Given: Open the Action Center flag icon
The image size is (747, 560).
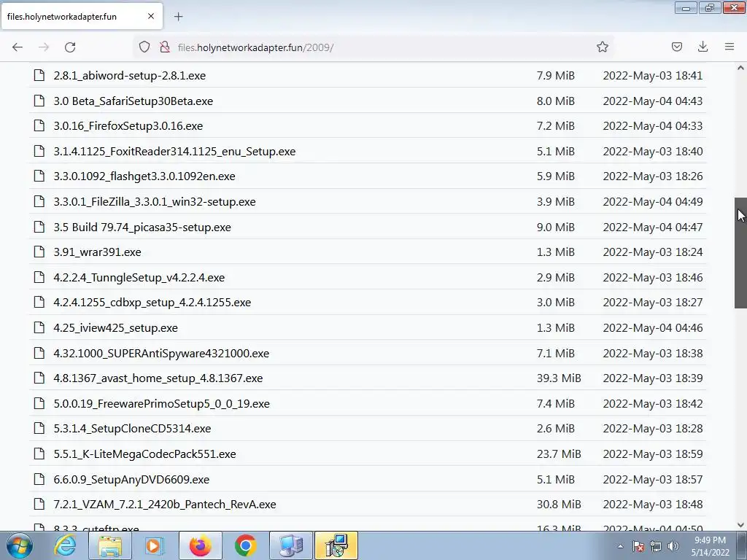Looking at the screenshot, I should coord(638,546).
